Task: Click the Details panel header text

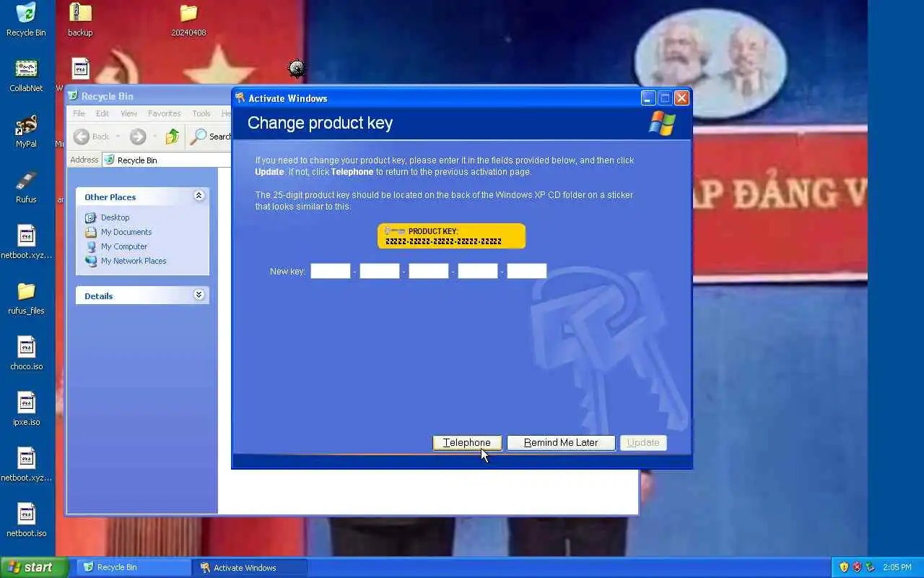Action: [99, 296]
